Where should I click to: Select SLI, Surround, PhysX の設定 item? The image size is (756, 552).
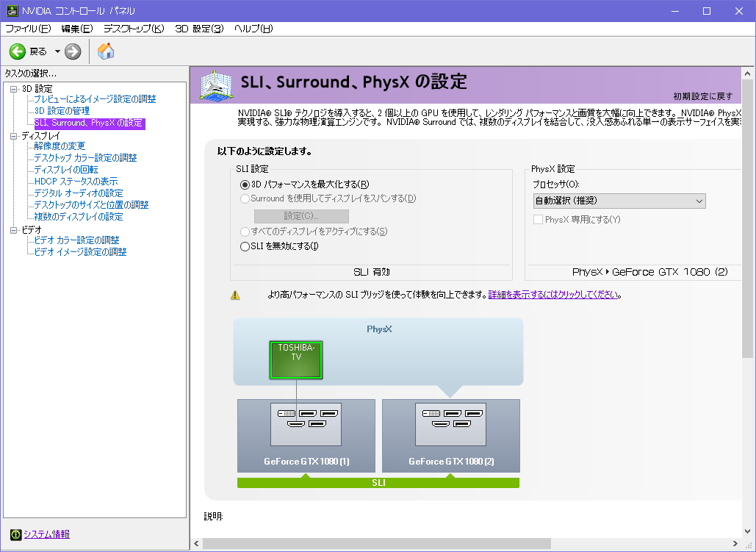coord(89,123)
